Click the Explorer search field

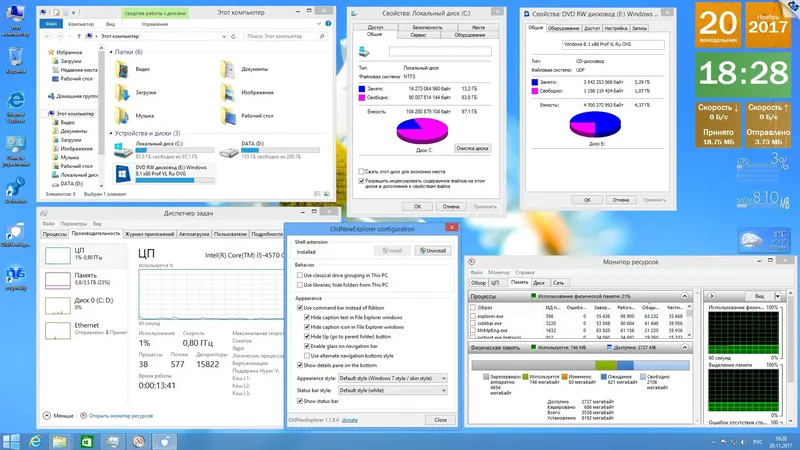[285, 36]
